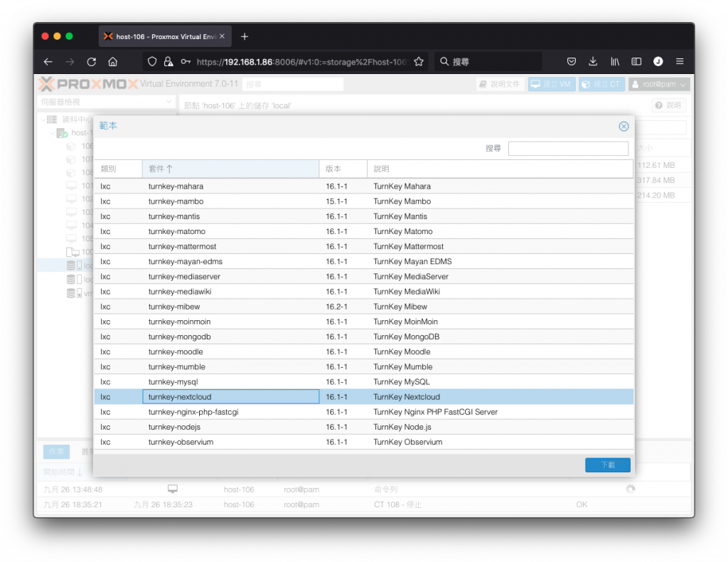The height and width of the screenshot is (562, 728).
Task: Select the turnkey-moodle template
Action: 364,351
